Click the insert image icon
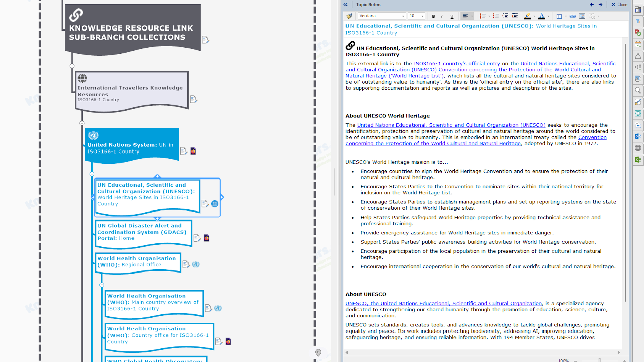 582,16
